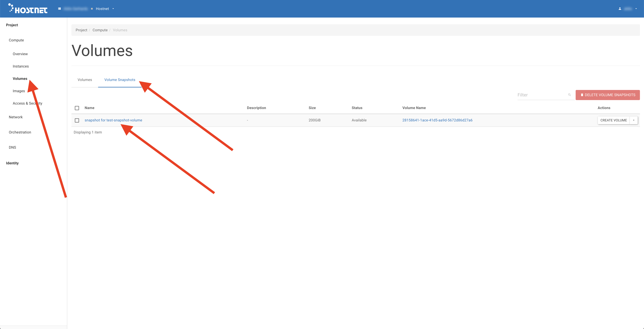Click the volume name 28158641 link
644x329 pixels.
pyautogui.click(x=437, y=120)
